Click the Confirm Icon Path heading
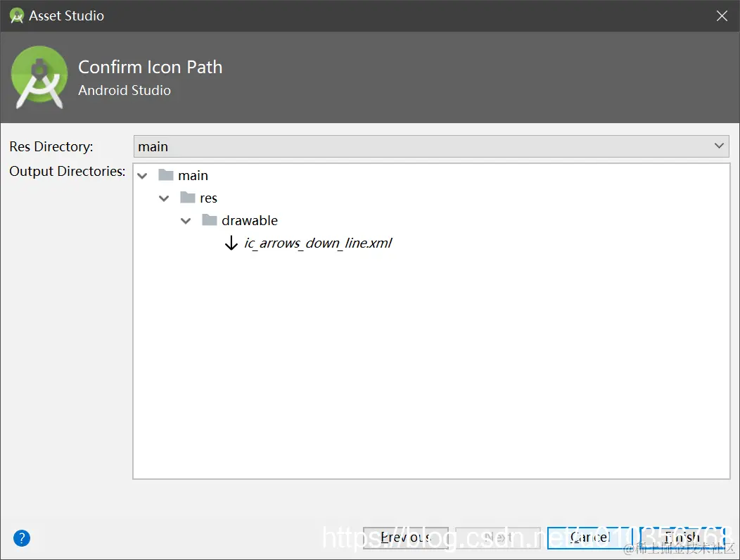740x560 pixels. click(150, 67)
